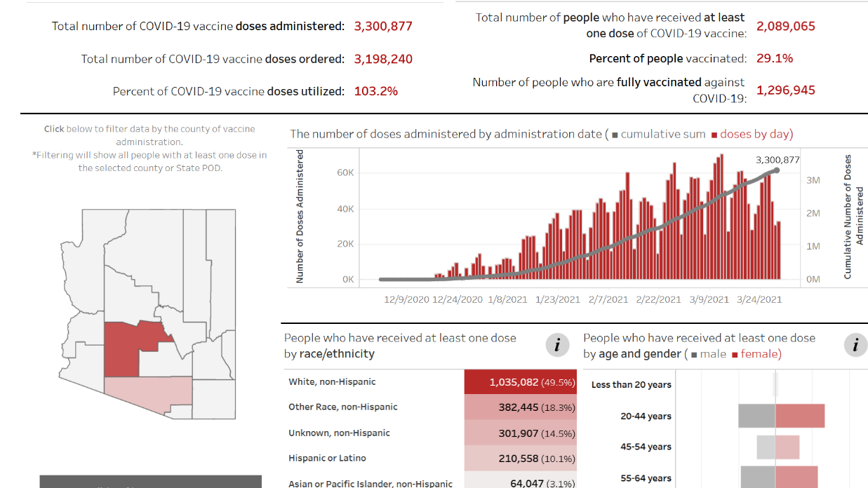
Task: Click the info icon beside race/ethnicity heading
Action: coord(557,345)
